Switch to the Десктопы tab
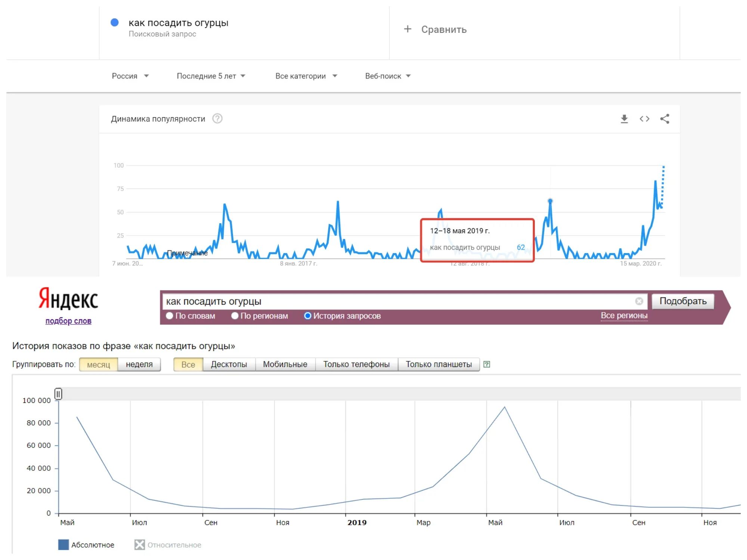The width and height of the screenshot is (747, 560). coord(229,365)
